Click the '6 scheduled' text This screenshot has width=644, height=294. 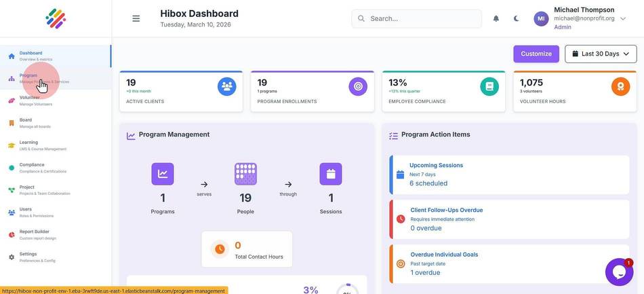coord(428,183)
